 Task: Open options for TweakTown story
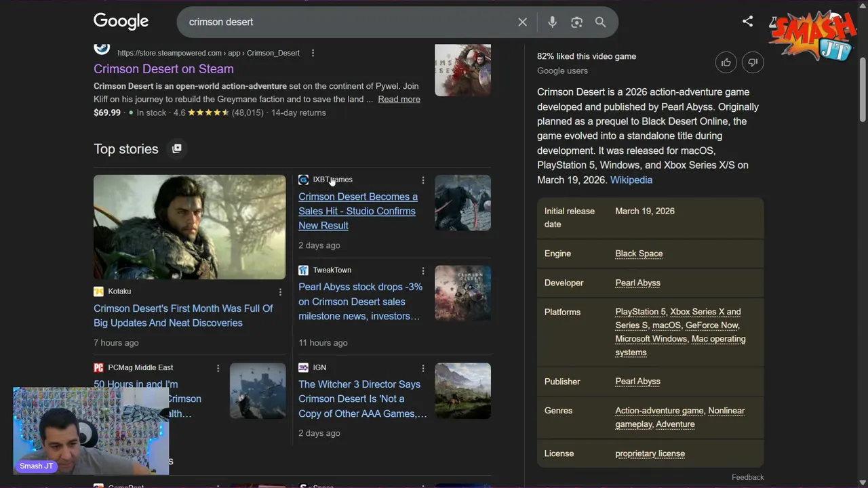pos(423,270)
